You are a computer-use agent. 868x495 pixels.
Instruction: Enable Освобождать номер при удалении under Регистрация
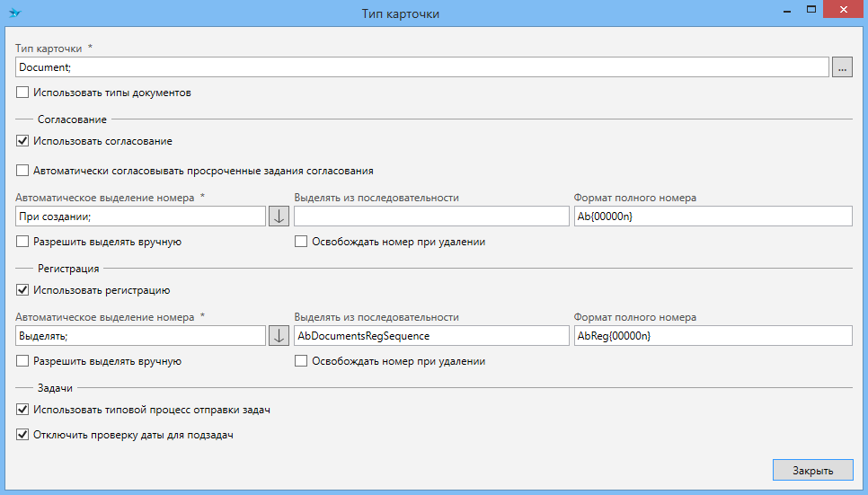click(301, 361)
